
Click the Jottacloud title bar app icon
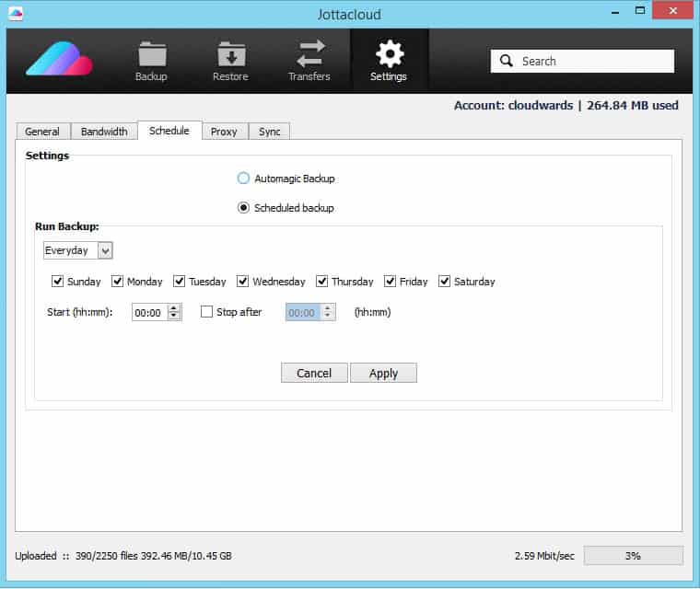coord(16,14)
